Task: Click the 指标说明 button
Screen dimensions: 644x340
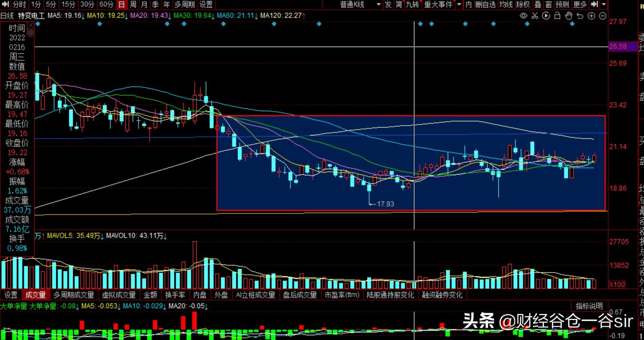Action: click(x=589, y=306)
